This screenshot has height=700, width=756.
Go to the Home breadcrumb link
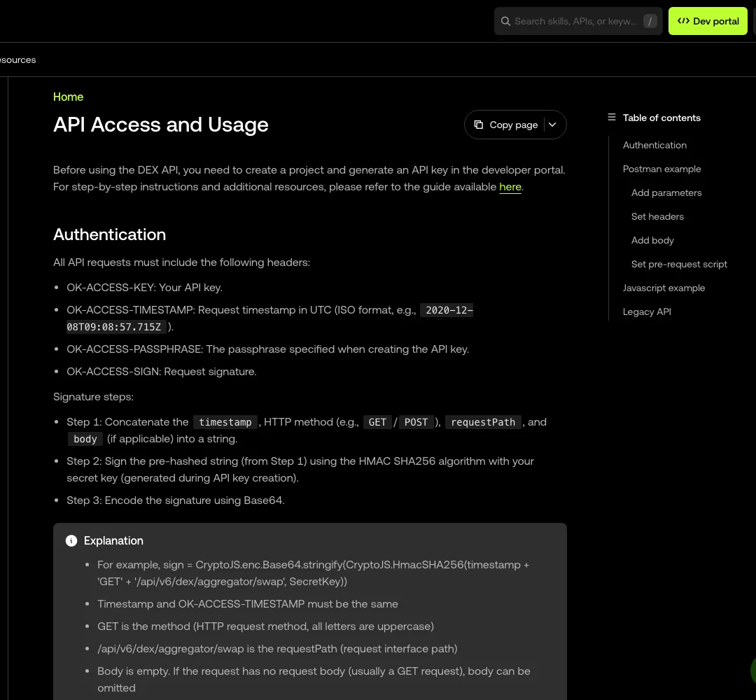68,97
